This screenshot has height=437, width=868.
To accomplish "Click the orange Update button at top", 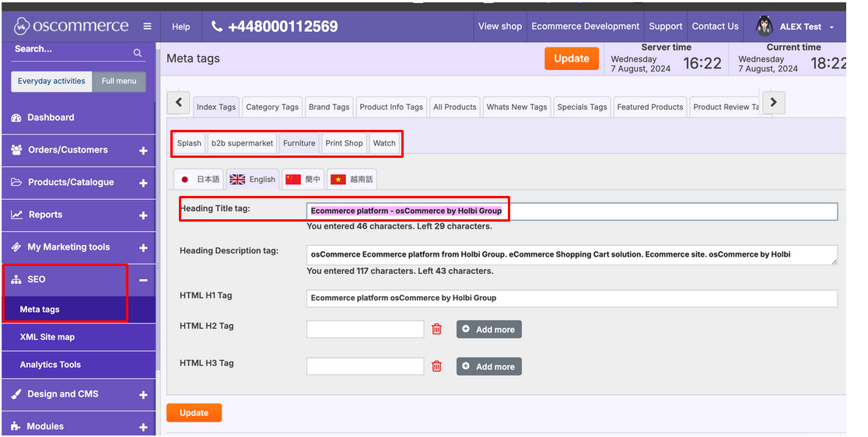I will click(572, 58).
